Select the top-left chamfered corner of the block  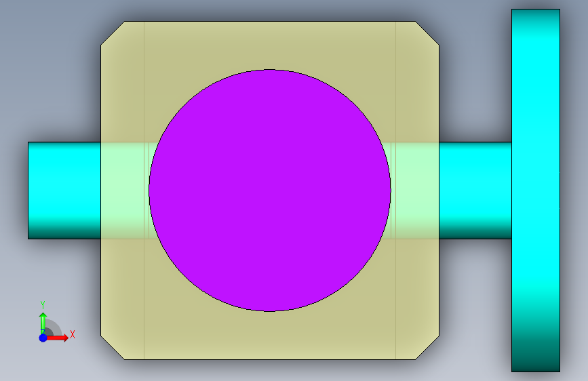[x=113, y=33]
